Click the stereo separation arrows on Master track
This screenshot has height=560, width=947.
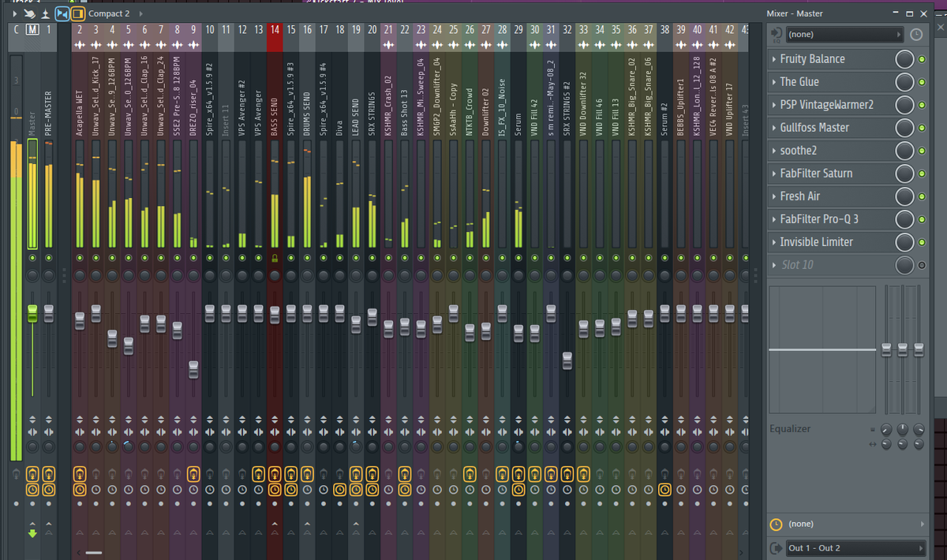(32, 432)
